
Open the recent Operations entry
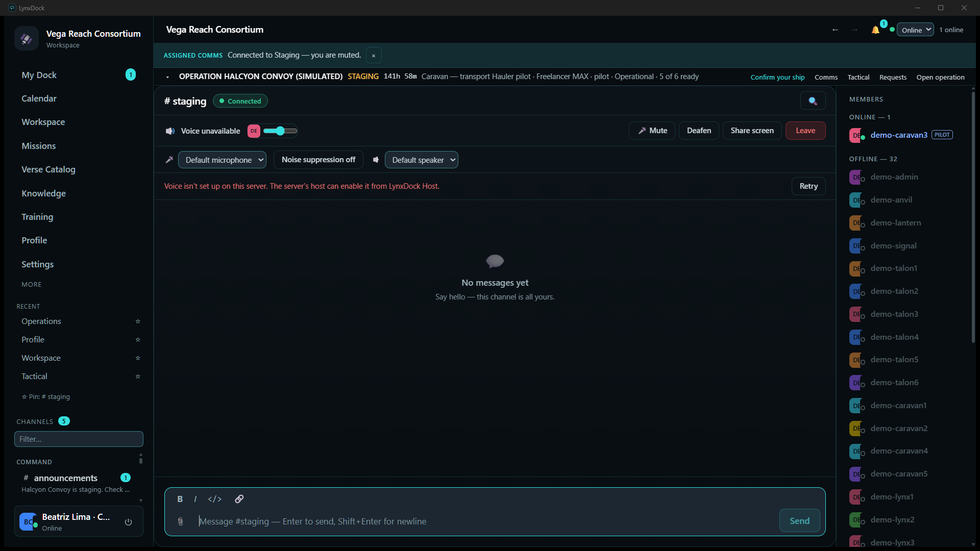(x=41, y=321)
